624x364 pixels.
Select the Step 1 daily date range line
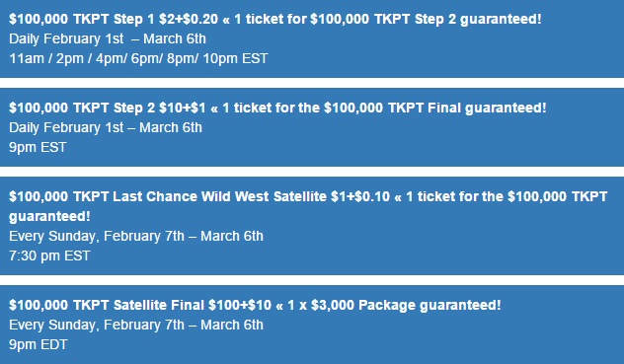tap(108, 38)
